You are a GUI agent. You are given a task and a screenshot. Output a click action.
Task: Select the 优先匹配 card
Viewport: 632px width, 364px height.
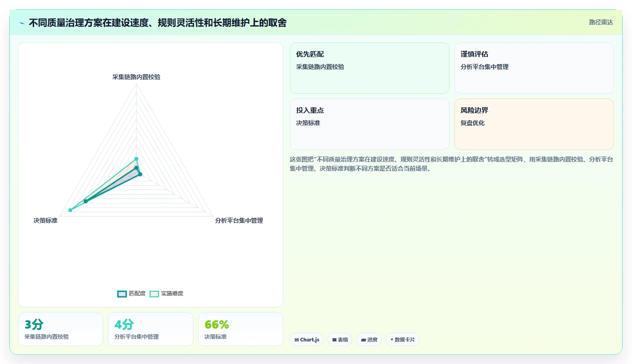pos(369,68)
